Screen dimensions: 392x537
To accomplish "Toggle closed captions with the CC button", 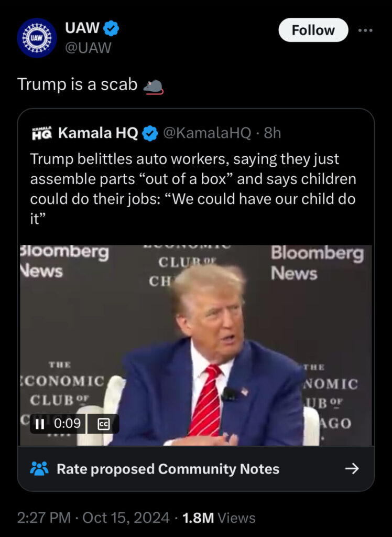I will pyautogui.click(x=103, y=424).
